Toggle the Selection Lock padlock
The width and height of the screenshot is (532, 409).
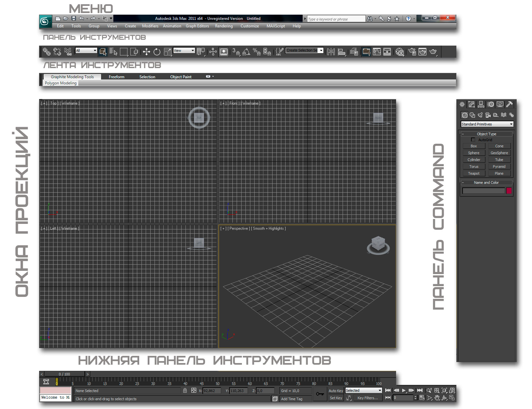tap(185, 390)
